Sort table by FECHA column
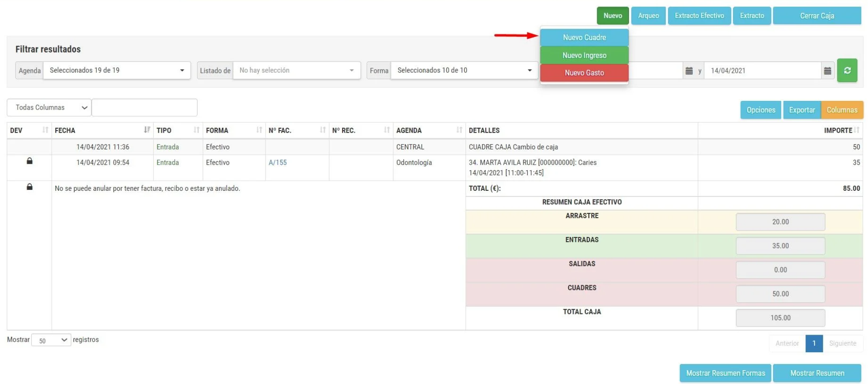 tap(147, 130)
